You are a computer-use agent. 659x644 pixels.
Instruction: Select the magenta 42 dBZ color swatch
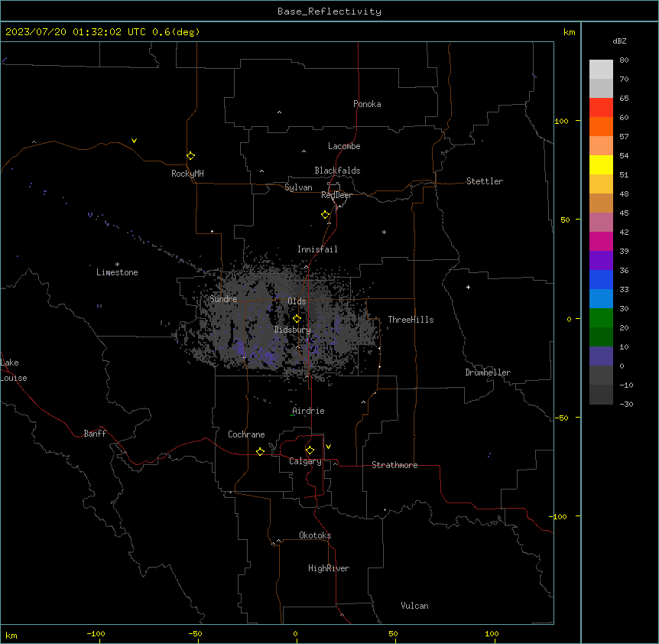[x=601, y=241]
